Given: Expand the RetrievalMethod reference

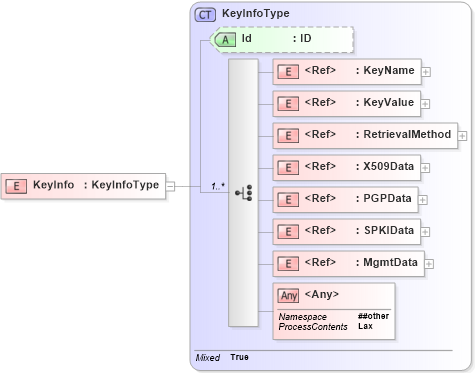Looking at the screenshot, I should pyautogui.click(x=462, y=136).
